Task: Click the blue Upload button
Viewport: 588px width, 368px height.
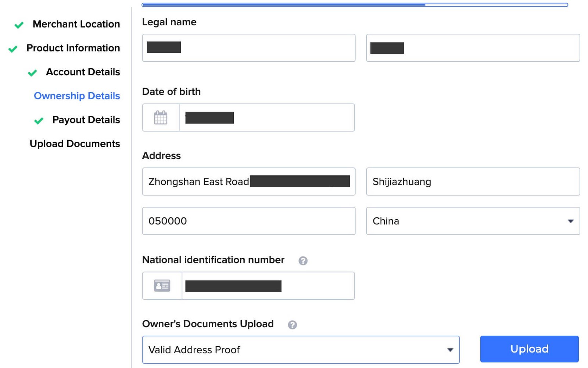Action: click(x=529, y=349)
